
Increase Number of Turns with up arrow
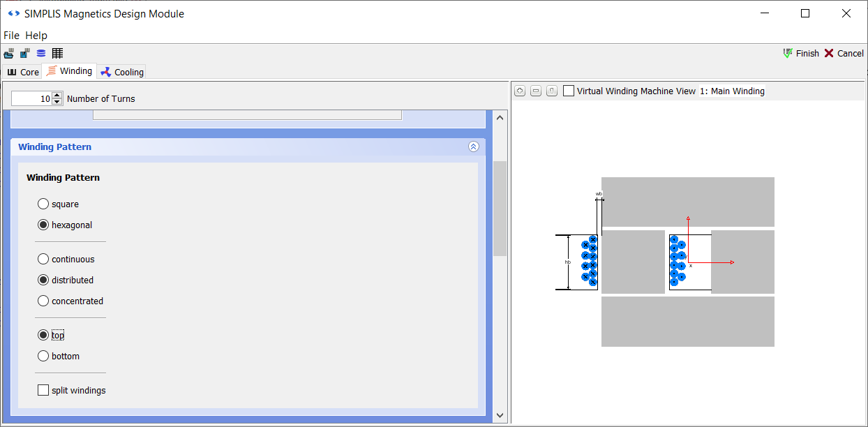(57, 95)
